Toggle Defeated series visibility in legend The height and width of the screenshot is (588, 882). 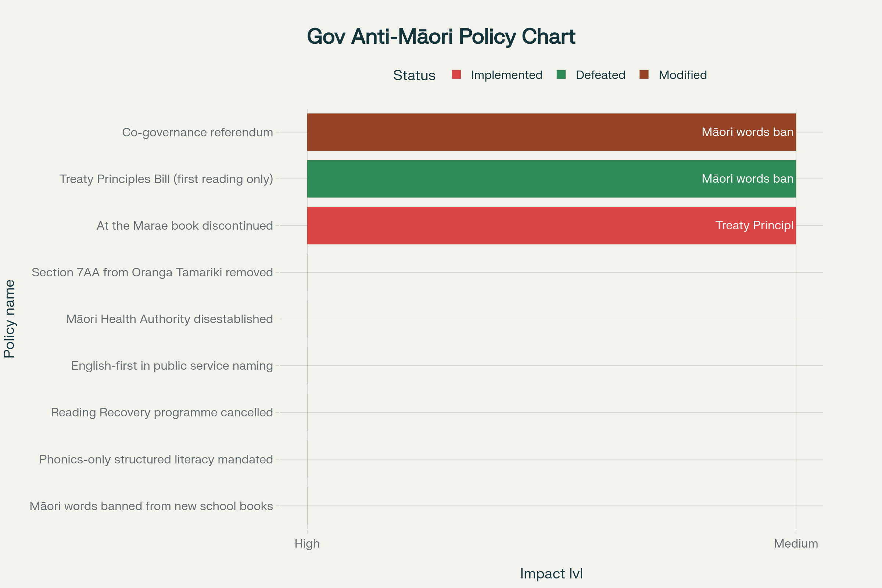pyautogui.click(x=600, y=75)
